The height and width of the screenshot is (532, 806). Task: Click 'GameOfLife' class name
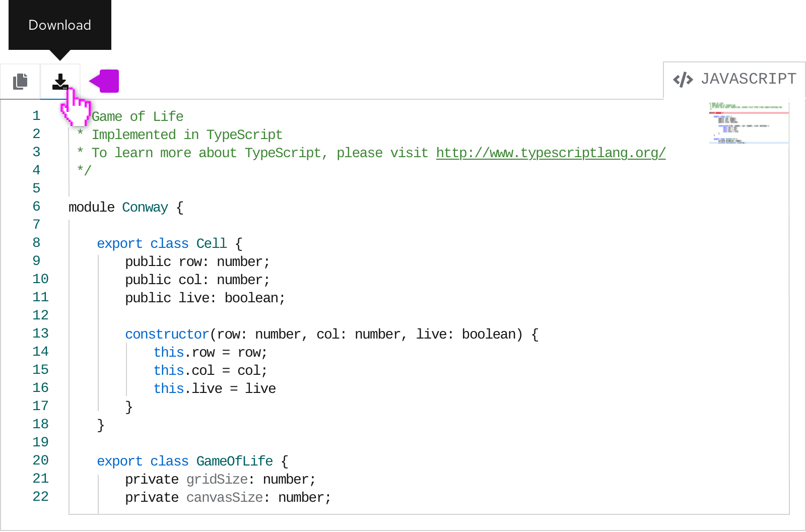[x=234, y=461]
